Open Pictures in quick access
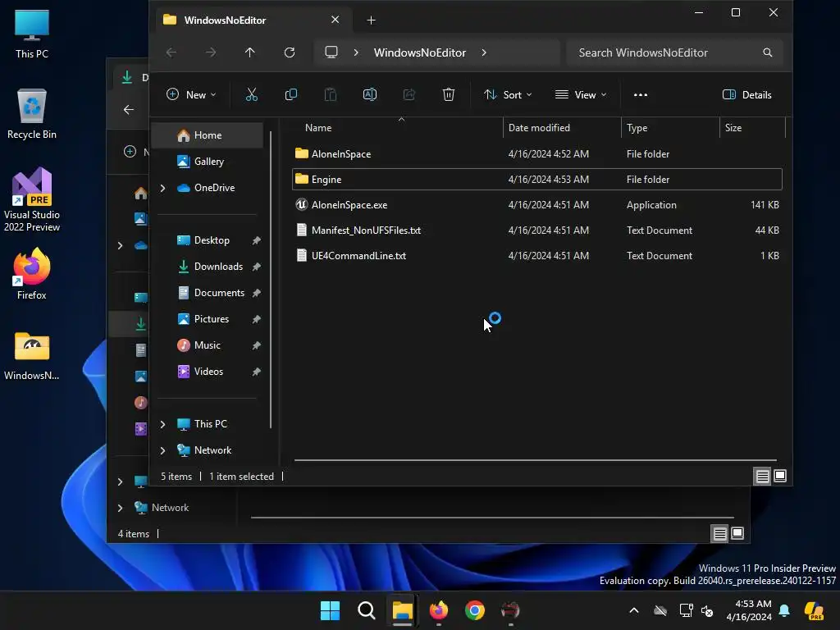This screenshot has height=630, width=840. 211,319
